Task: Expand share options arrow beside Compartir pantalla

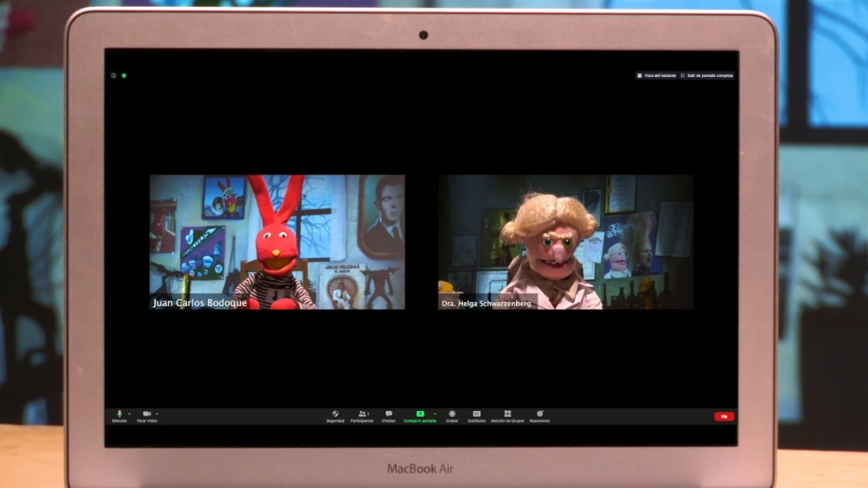Action: [x=434, y=414]
